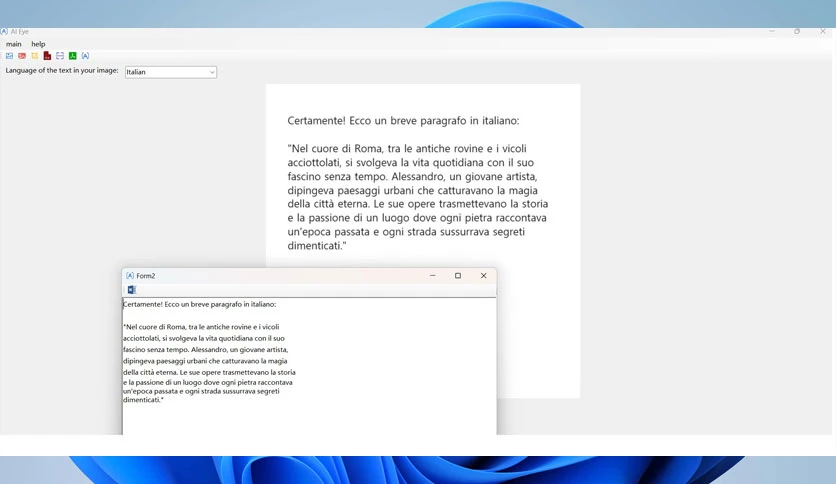Click the line 'Certamente! Ecco un breve paragrafo' in Form2

point(199,304)
